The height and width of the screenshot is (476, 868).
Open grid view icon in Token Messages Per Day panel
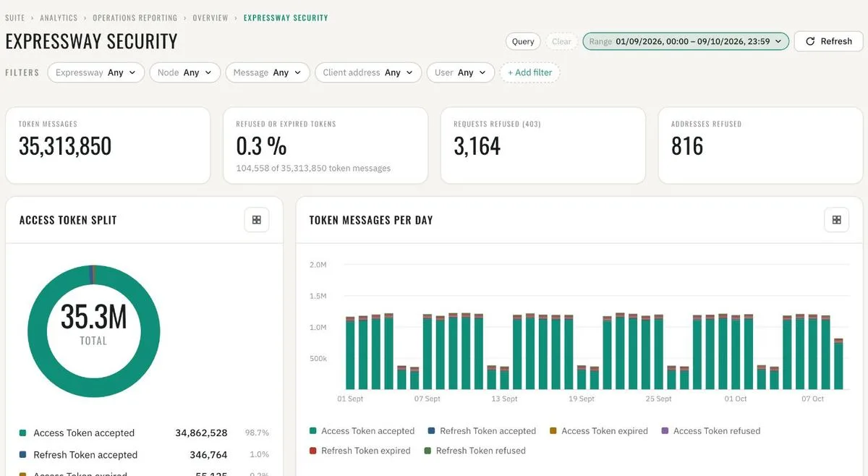coord(837,220)
